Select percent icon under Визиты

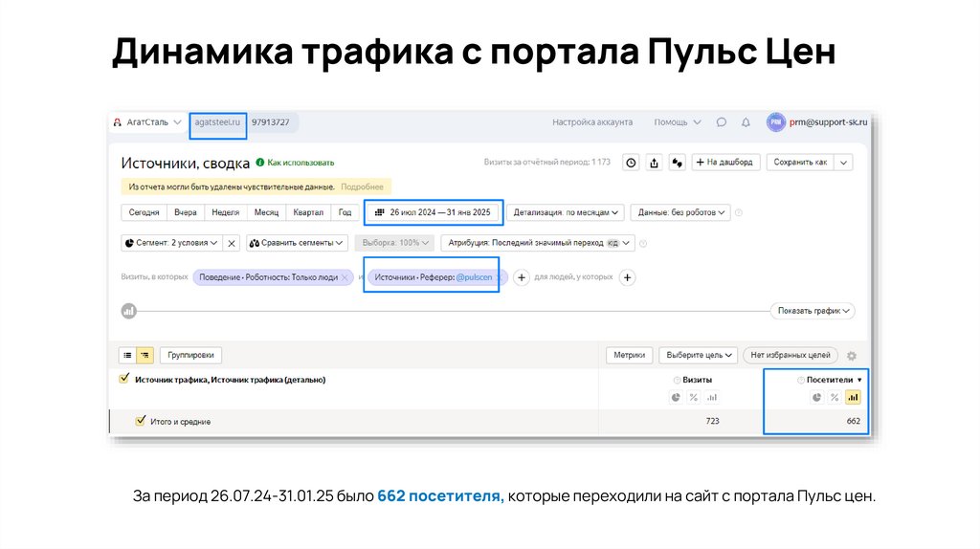coord(694,397)
